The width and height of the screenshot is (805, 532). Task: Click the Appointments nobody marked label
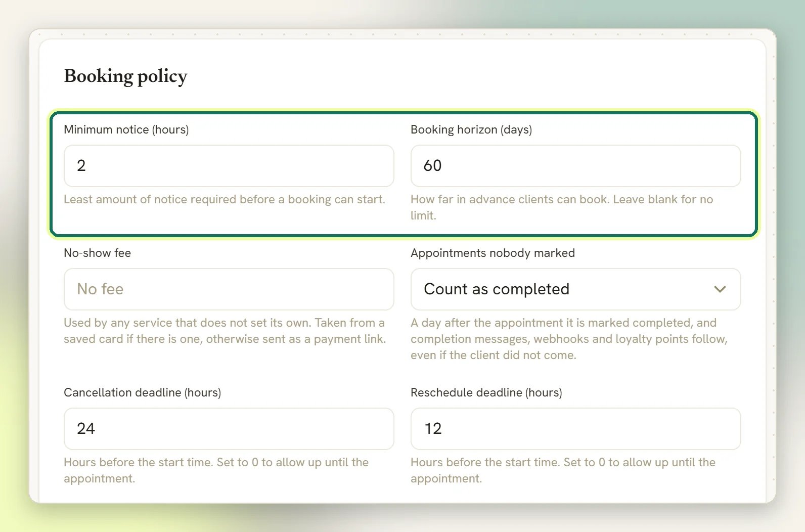[493, 253]
